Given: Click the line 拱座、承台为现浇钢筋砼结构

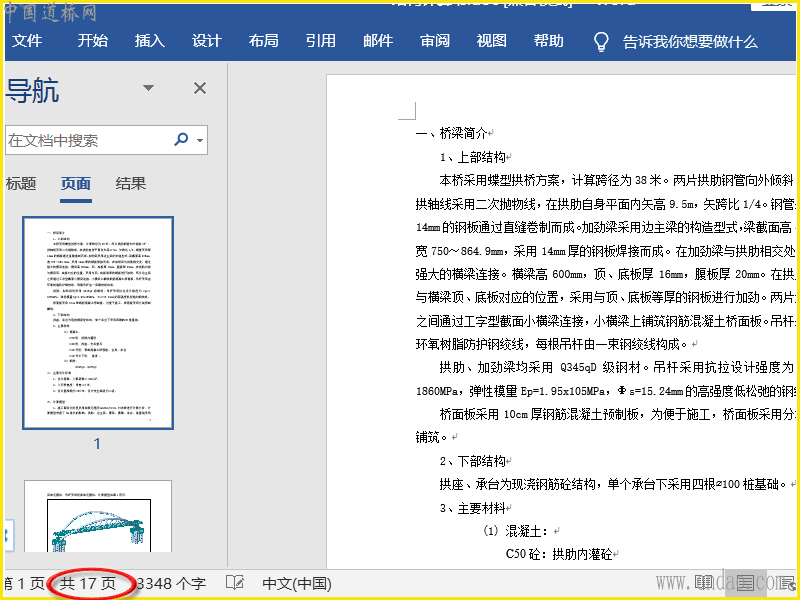Looking at the screenshot, I should coord(612,484).
